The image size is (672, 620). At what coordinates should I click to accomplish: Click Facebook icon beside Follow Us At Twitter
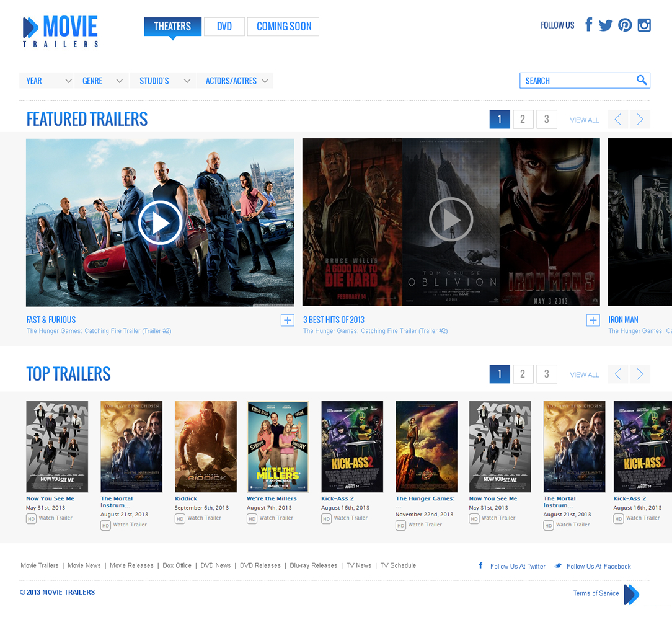tap(481, 565)
